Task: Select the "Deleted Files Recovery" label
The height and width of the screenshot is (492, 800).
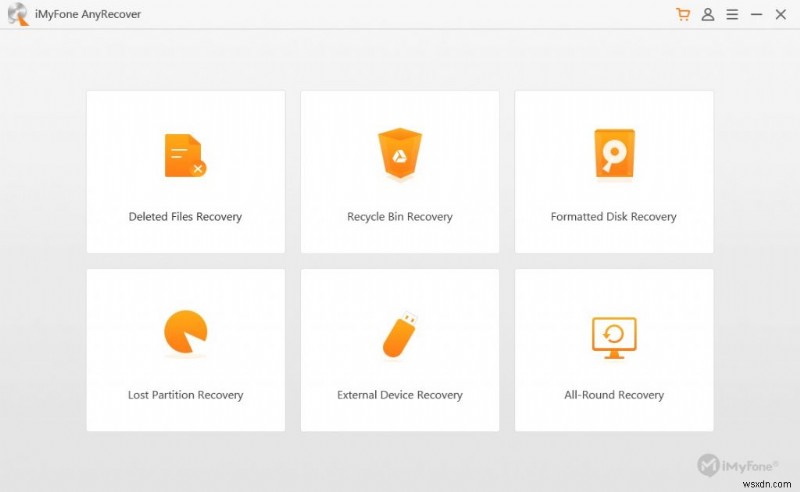Action: click(185, 216)
